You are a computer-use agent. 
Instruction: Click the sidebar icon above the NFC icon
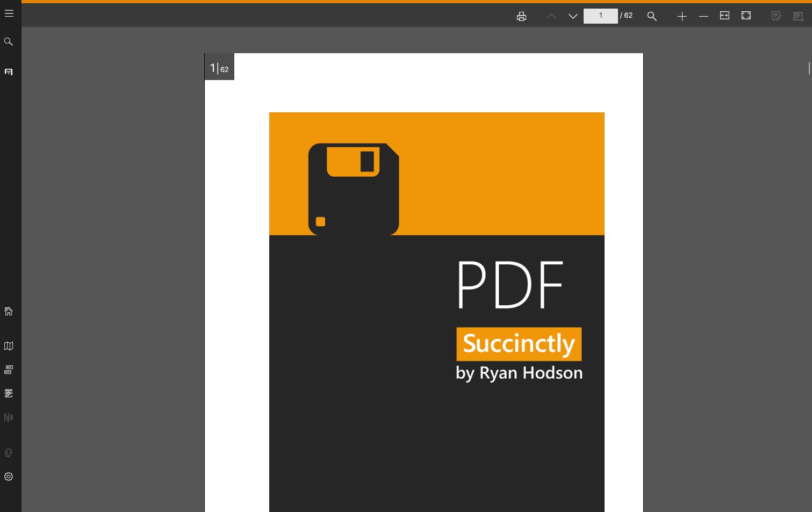9,393
